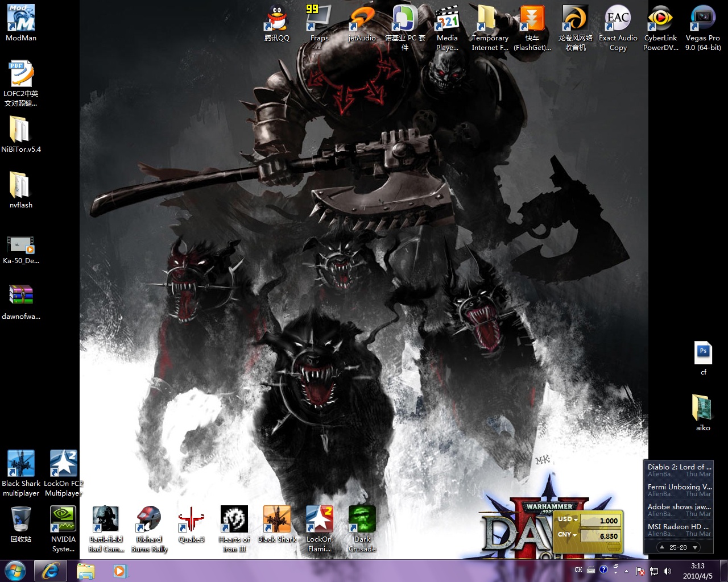Launch Black Shark multiplayer shortcut

21,473
